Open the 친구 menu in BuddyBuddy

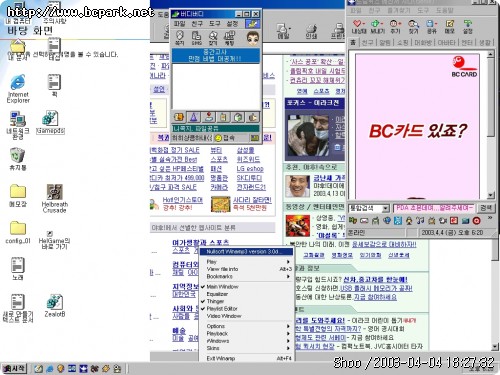click(x=197, y=24)
